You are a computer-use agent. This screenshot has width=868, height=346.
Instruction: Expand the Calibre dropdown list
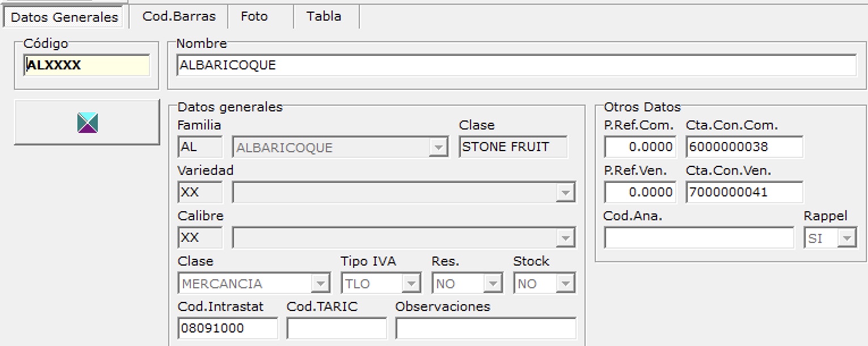coord(565,238)
